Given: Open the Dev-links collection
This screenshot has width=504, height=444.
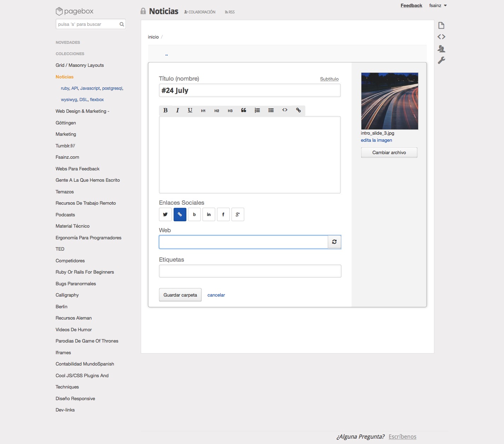Looking at the screenshot, I should [x=65, y=410].
